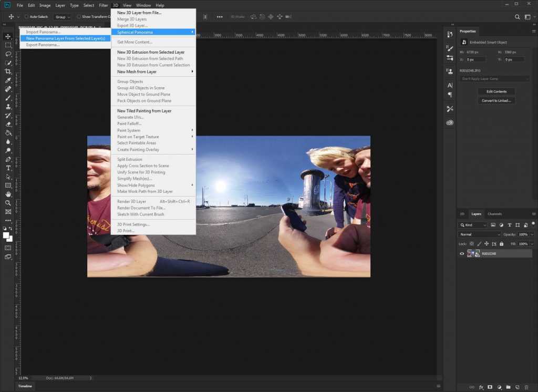Open the Kind layer filter dropdown
538x392 pixels.
click(x=473, y=225)
